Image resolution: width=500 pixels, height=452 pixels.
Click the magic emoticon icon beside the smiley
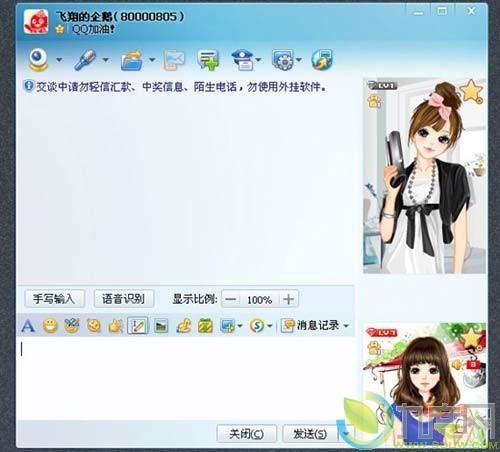pos(72,326)
